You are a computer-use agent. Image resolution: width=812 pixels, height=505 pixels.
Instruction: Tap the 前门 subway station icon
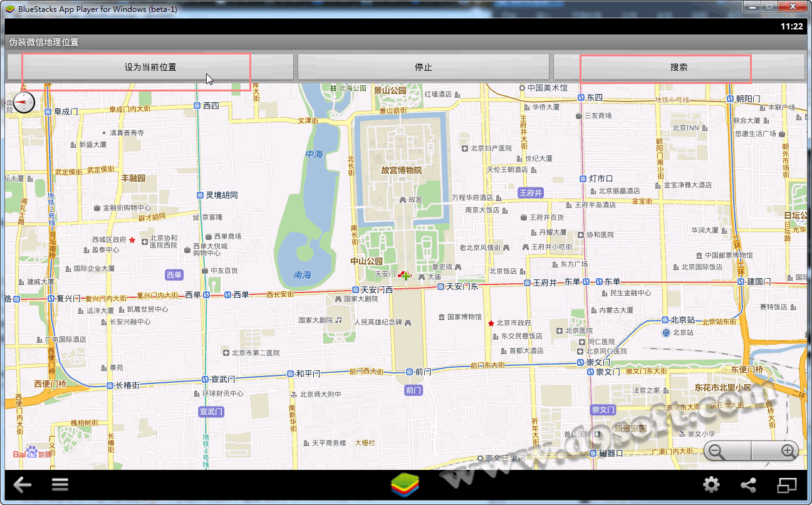(410, 372)
